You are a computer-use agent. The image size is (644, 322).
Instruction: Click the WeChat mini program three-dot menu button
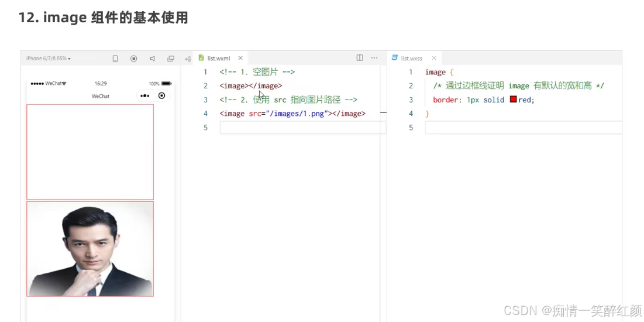point(144,96)
